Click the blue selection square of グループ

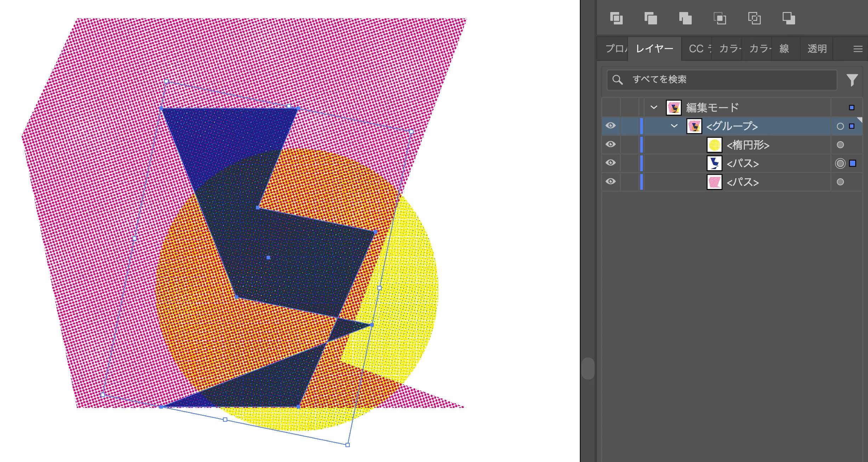click(852, 126)
